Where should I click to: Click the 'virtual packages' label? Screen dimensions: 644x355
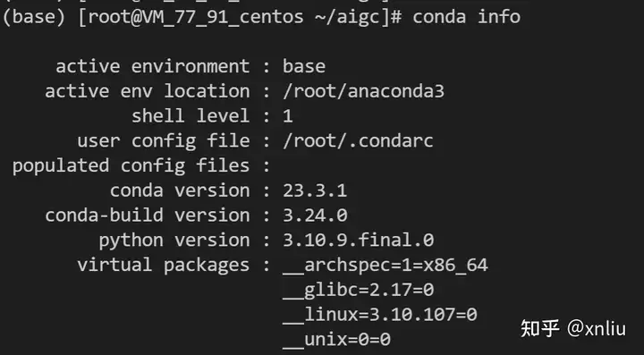163,266
